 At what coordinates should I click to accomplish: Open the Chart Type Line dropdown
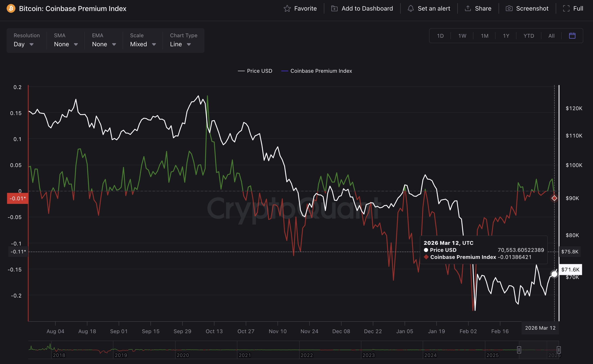click(x=180, y=44)
